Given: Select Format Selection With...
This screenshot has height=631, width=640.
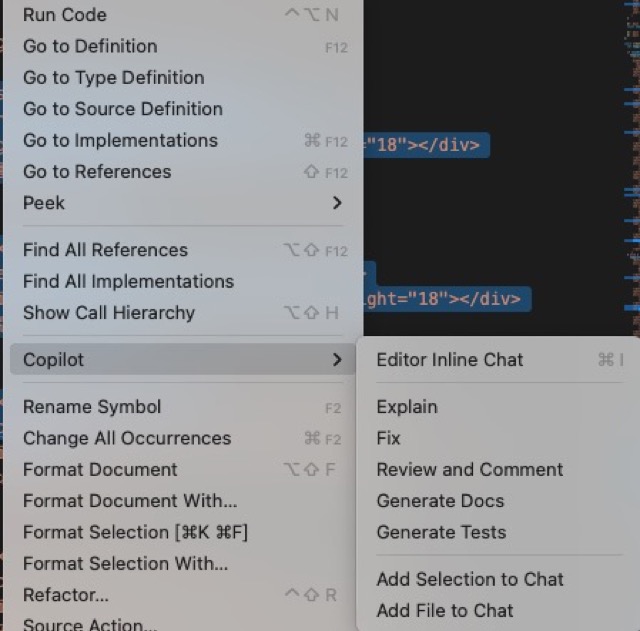Looking at the screenshot, I should (182, 564).
